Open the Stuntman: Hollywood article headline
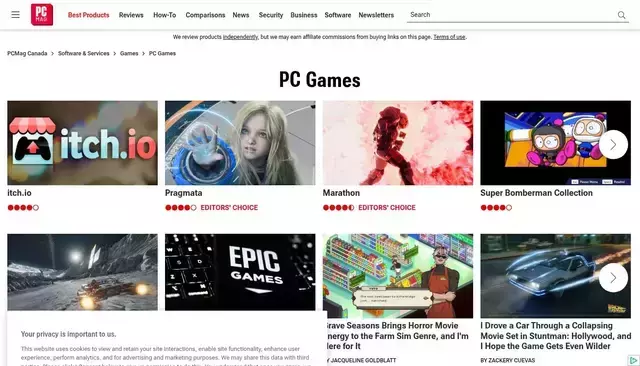Image resolution: width=640 pixels, height=366 pixels. (x=556, y=336)
